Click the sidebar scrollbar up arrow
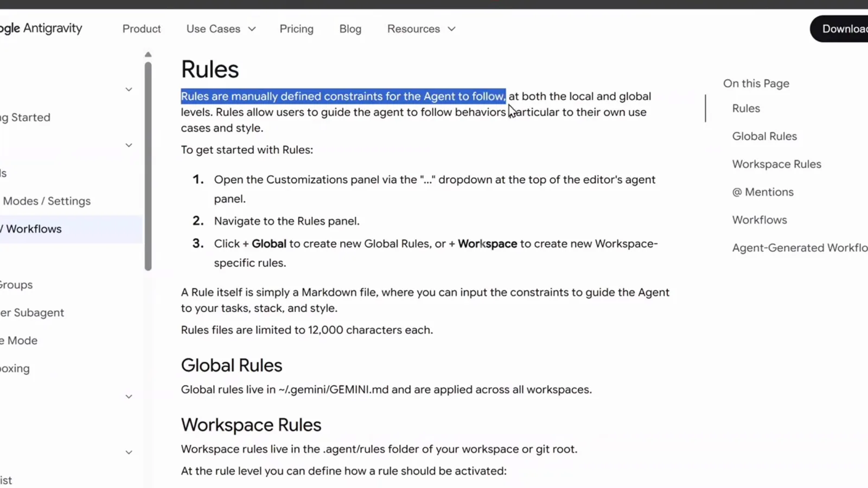This screenshot has width=868, height=488. (x=148, y=54)
